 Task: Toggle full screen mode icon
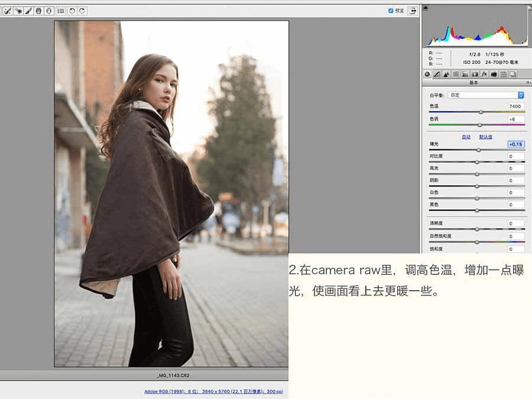point(412,11)
